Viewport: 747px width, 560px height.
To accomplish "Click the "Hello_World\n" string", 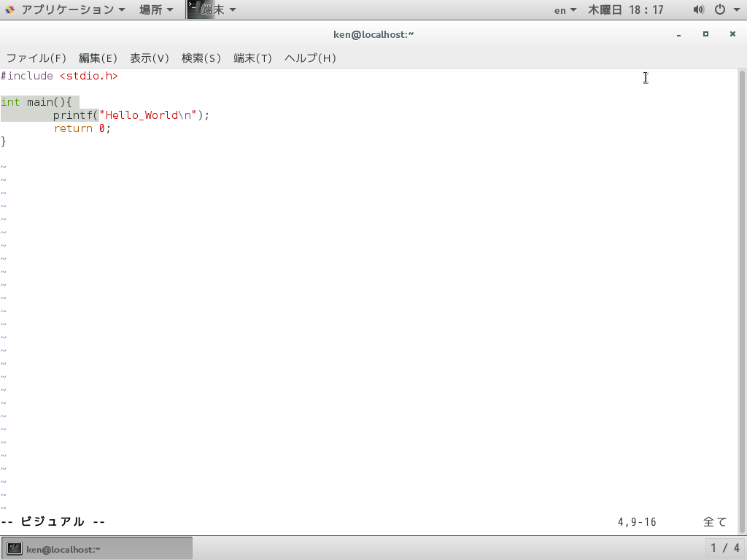I will [x=147, y=115].
